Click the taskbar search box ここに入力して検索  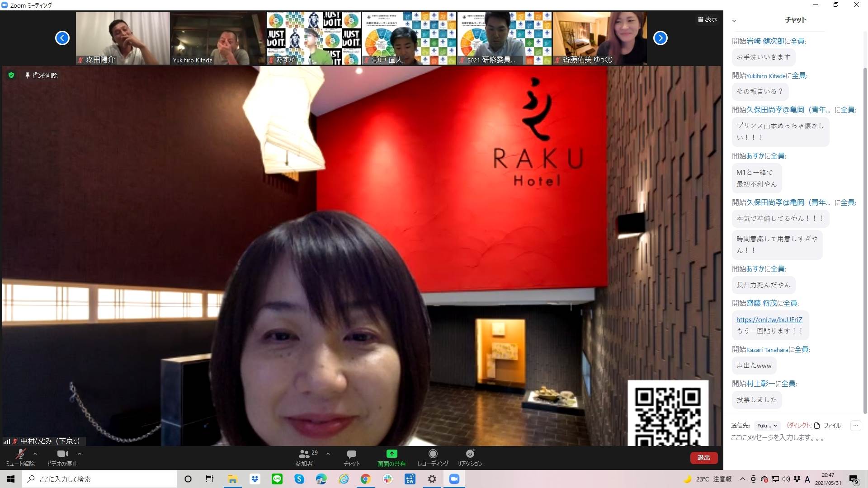(x=99, y=479)
